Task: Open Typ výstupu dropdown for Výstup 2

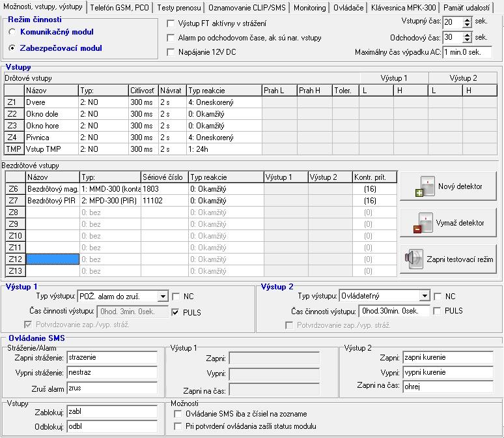Action: point(425,296)
